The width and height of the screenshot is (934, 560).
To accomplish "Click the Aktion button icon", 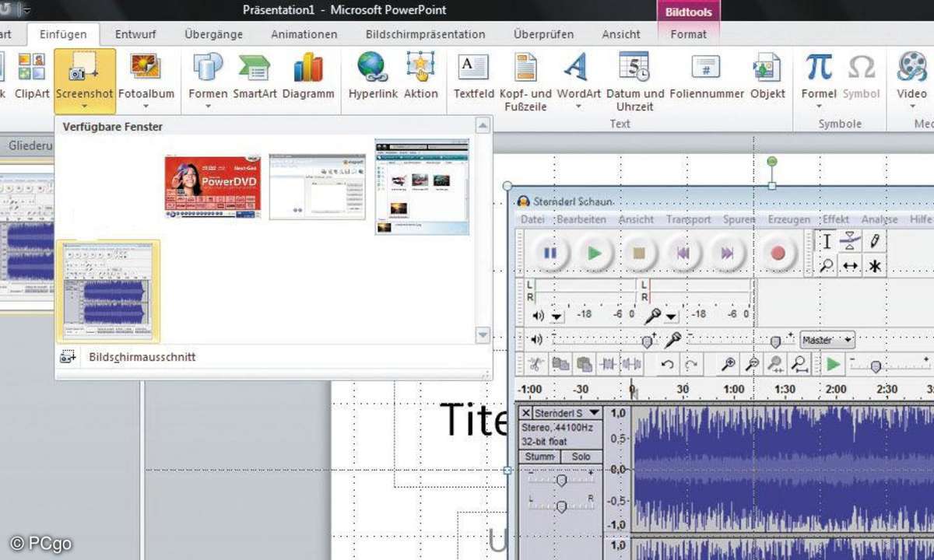I will (421, 67).
